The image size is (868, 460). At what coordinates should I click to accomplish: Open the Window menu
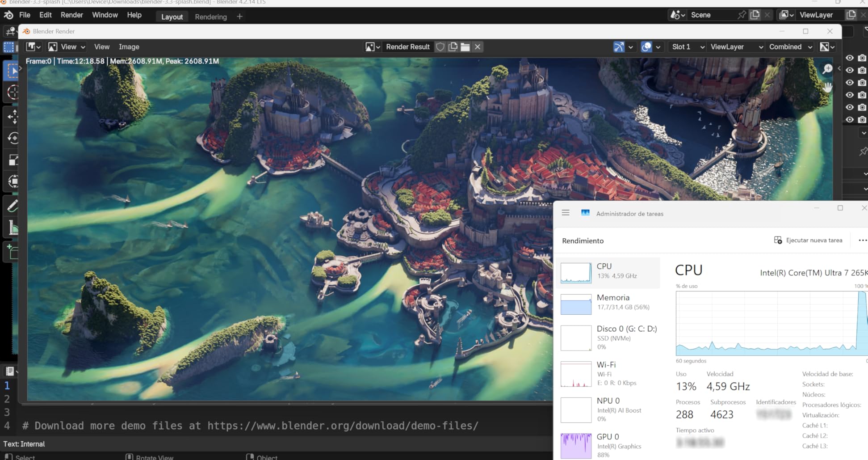coord(105,15)
